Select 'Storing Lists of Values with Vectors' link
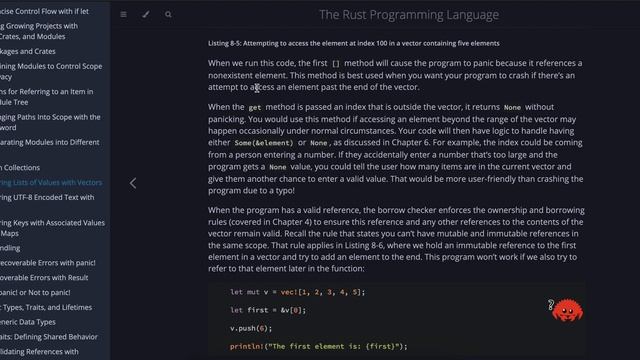The height and width of the screenshot is (360, 640). tap(51, 182)
